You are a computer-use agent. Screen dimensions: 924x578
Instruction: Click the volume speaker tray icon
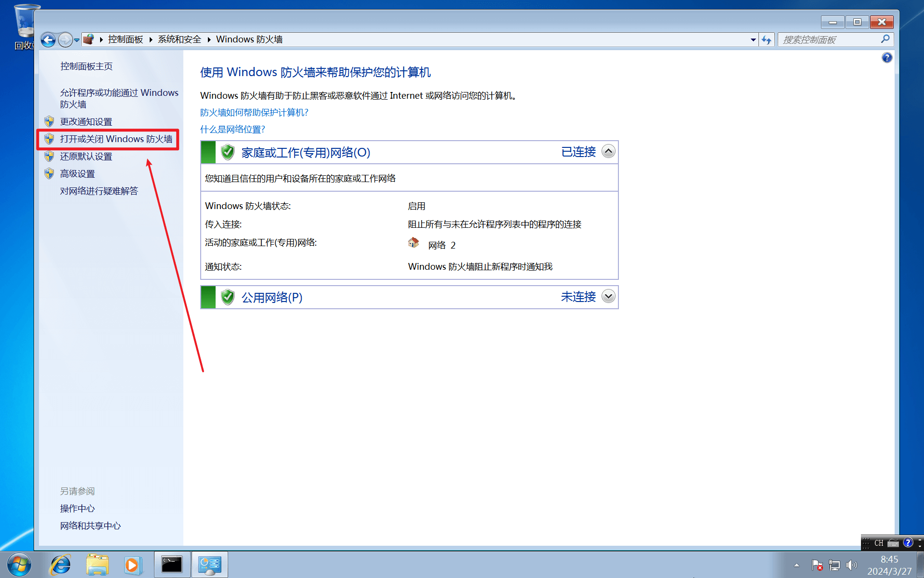tap(851, 565)
